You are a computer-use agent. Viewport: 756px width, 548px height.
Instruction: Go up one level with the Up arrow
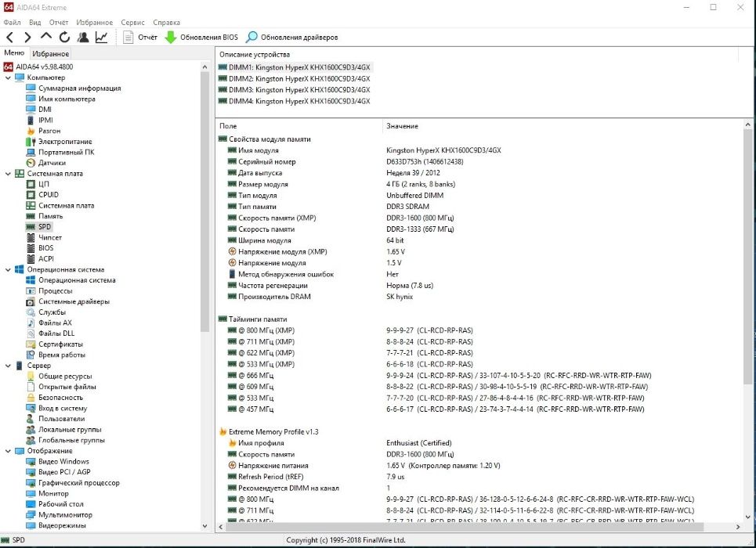[x=45, y=36]
